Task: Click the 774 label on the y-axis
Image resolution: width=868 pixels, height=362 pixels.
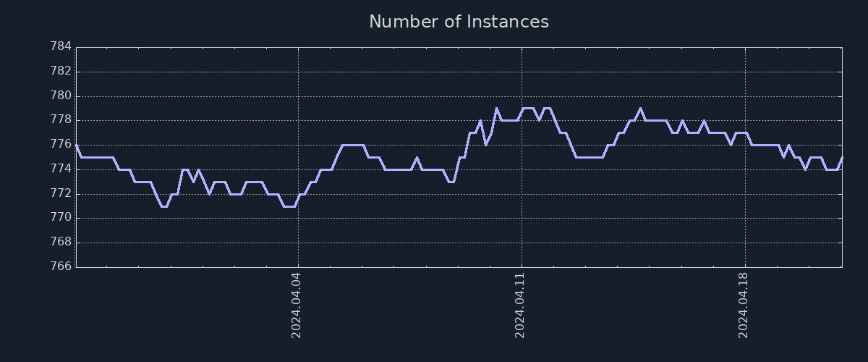Action: [x=61, y=169]
